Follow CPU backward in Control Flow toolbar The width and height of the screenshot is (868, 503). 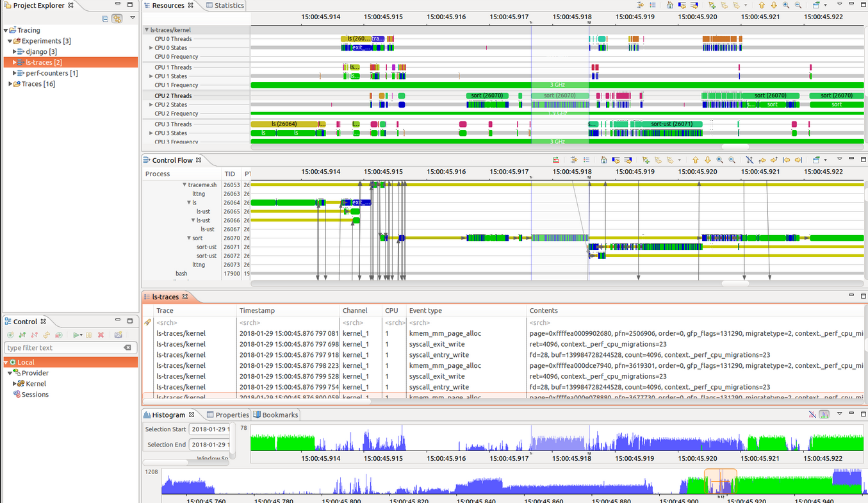click(x=762, y=160)
